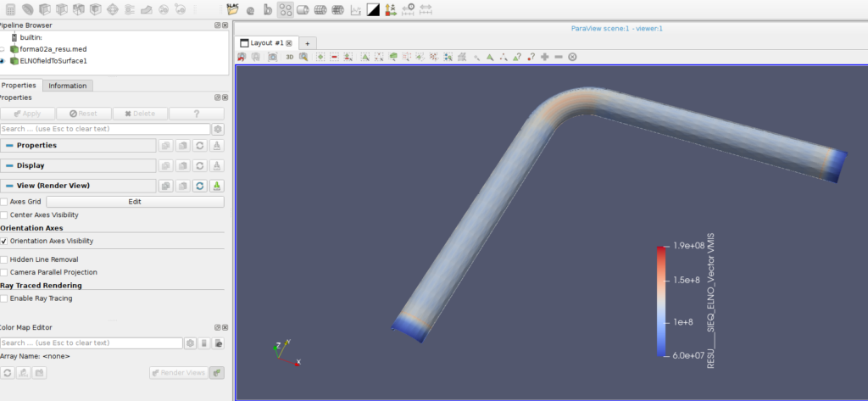
Task: Add a new layout tab with plus
Action: point(307,43)
